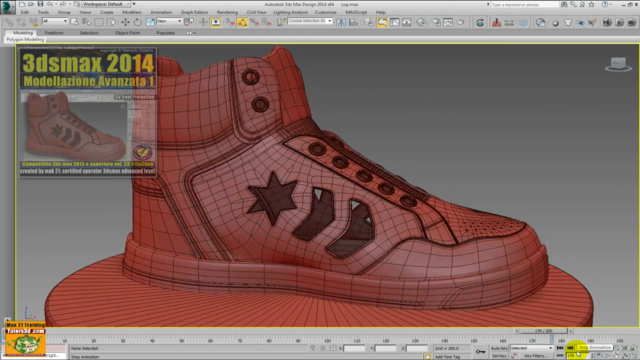Open the Rendering menu
Screen dimensions: 640x360
[227, 12]
